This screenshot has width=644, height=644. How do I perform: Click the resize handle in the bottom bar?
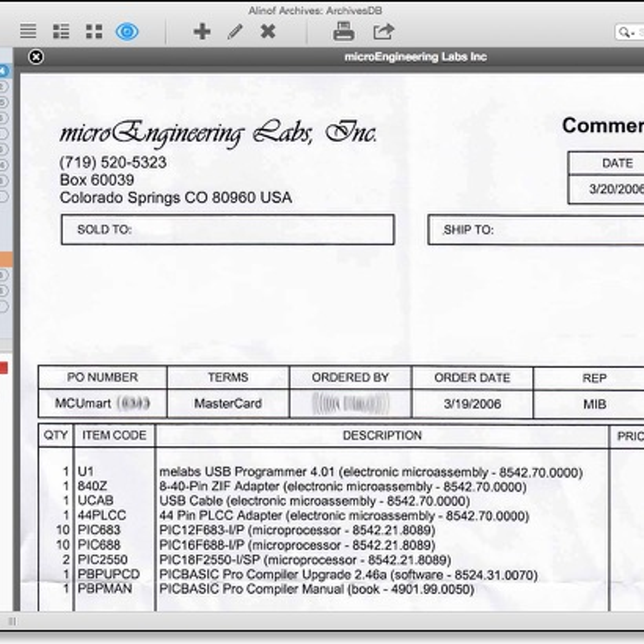coord(12,621)
